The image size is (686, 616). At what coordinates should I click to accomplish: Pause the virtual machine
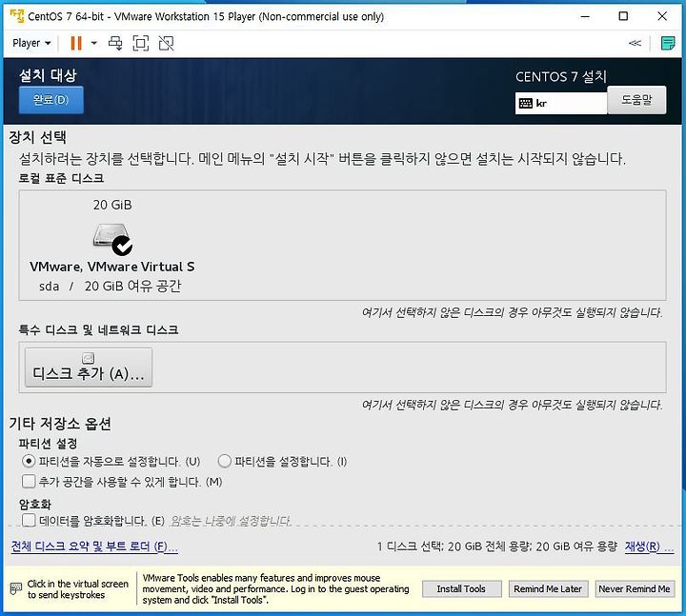[76, 43]
